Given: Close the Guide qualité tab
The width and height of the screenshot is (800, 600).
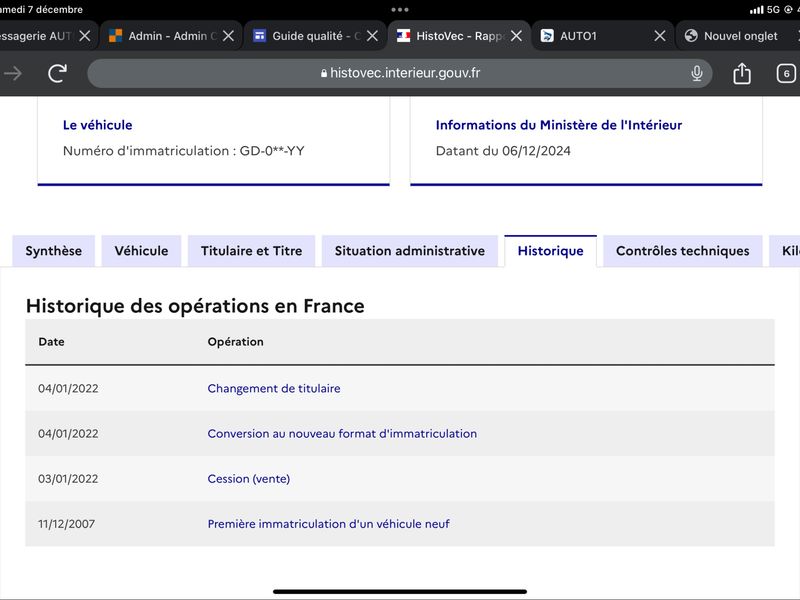Looking at the screenshot, I should pos(372,36).
